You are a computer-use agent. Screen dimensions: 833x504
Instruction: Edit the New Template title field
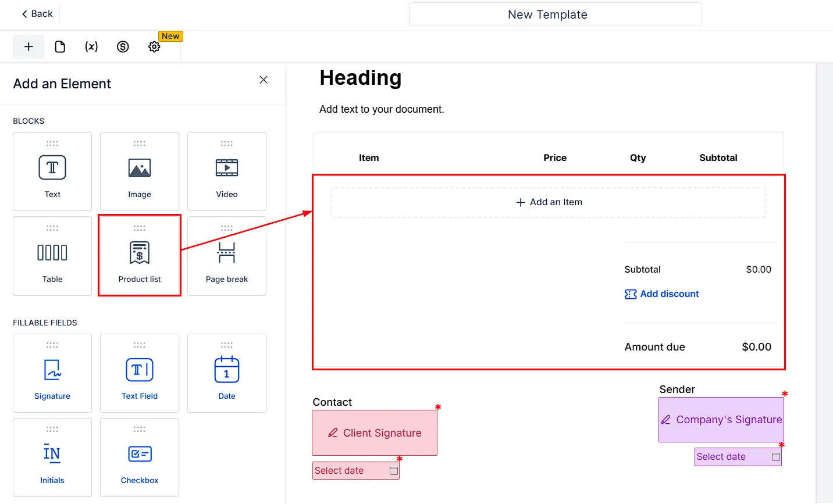[556, 15]
